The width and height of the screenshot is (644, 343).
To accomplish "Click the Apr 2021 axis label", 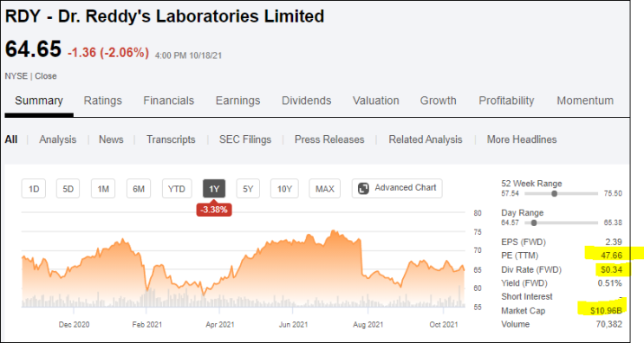I will click(220, 325).
